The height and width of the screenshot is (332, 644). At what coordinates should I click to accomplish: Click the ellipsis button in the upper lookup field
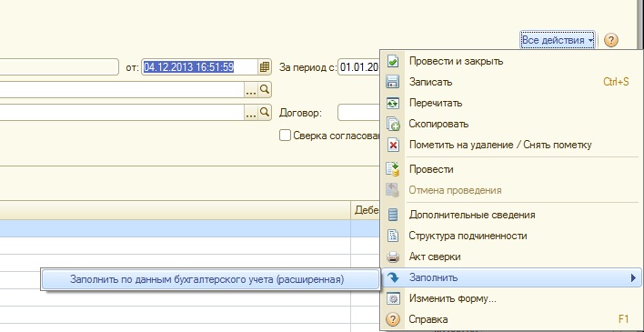pyautogui.click(x=250, y=89)
